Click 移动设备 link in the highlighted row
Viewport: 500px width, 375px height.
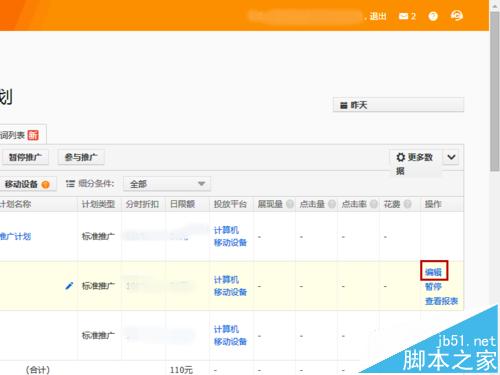(x=230, y=292)
